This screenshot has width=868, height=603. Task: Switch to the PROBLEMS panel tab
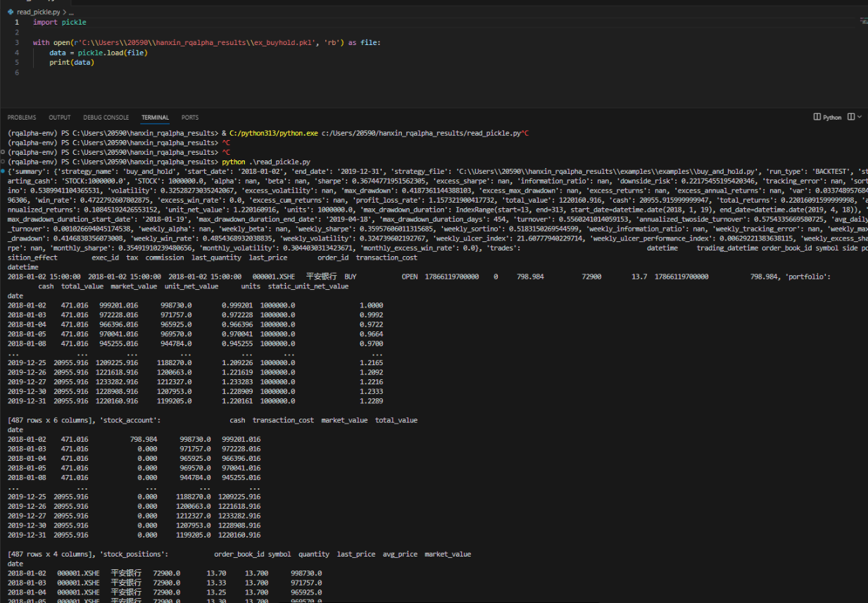(x=22, y=118)
